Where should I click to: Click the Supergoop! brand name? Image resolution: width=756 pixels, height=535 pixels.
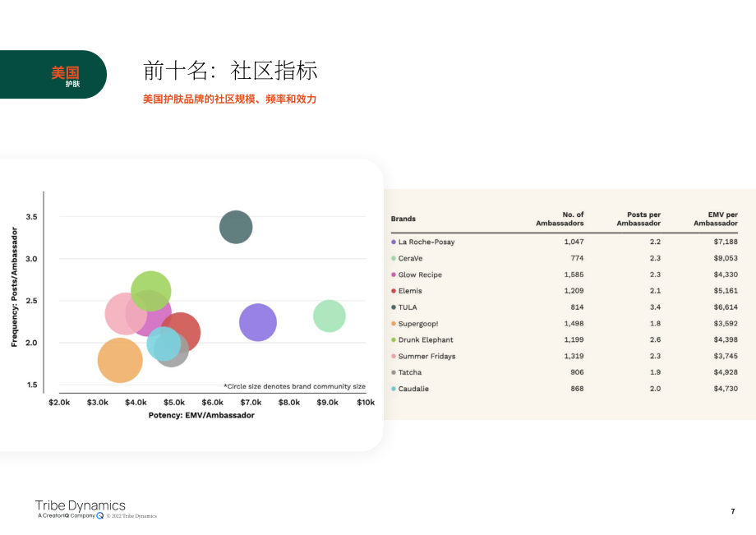point(418,324)
